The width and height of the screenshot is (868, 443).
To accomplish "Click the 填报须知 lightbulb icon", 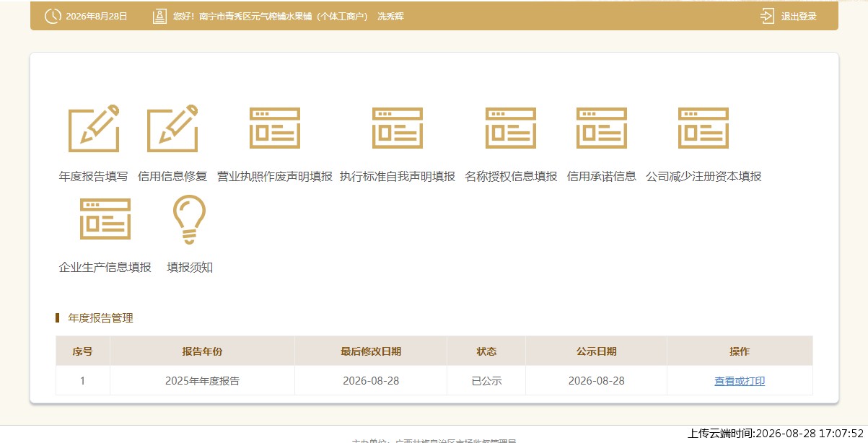I will pyautogui.click(x=190, y=220).
